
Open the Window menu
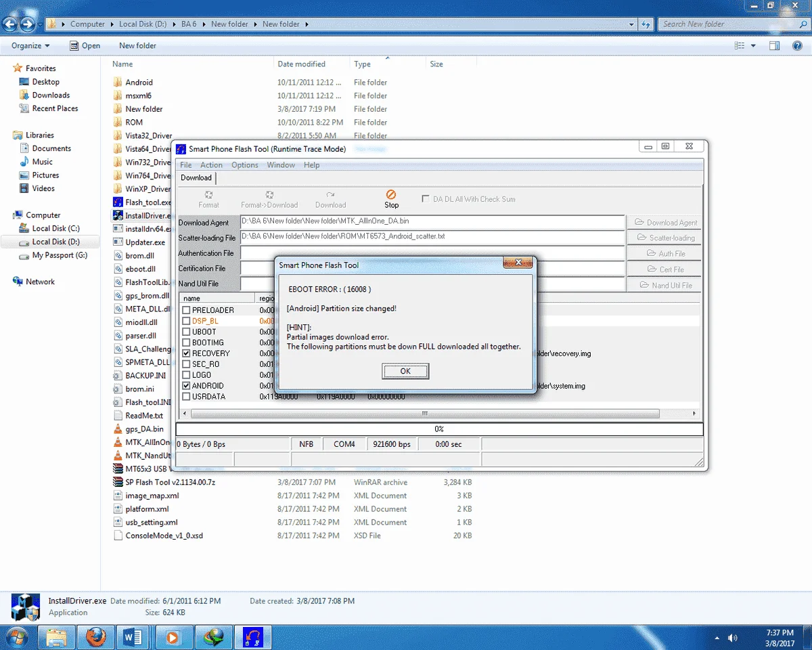click(x=281, y=165)
